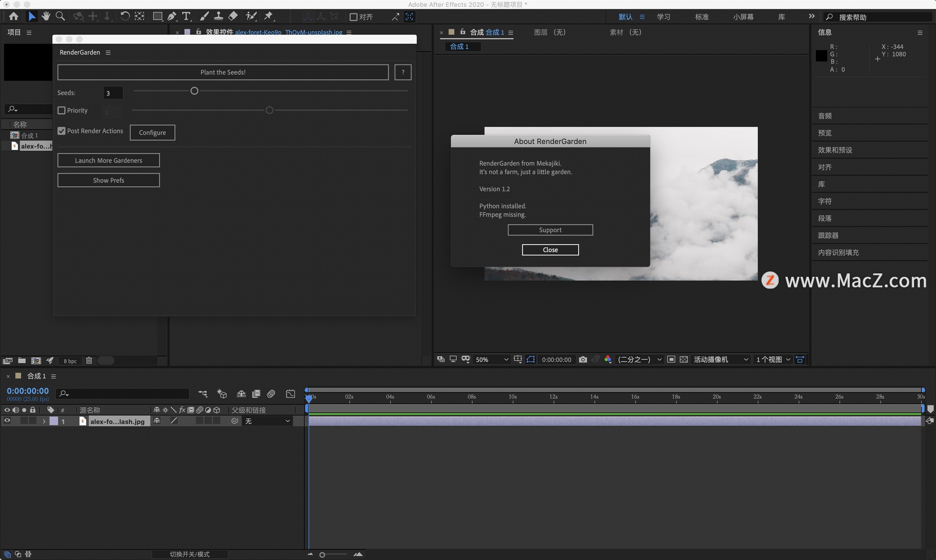Toggle shy layers icon in timeline header
This screenshot has height=560, width=936.
(x=241, y=394)
